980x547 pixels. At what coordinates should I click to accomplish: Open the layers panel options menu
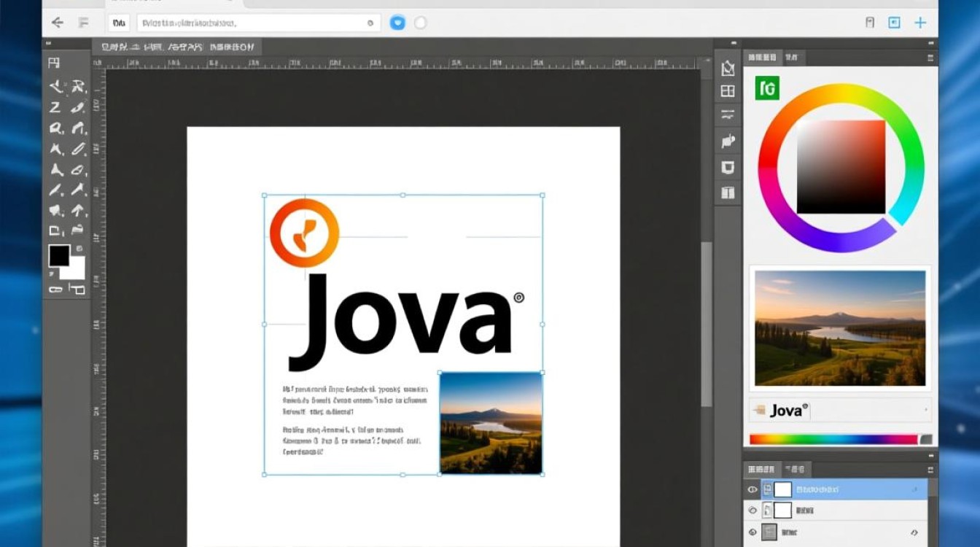coord(930,470)
